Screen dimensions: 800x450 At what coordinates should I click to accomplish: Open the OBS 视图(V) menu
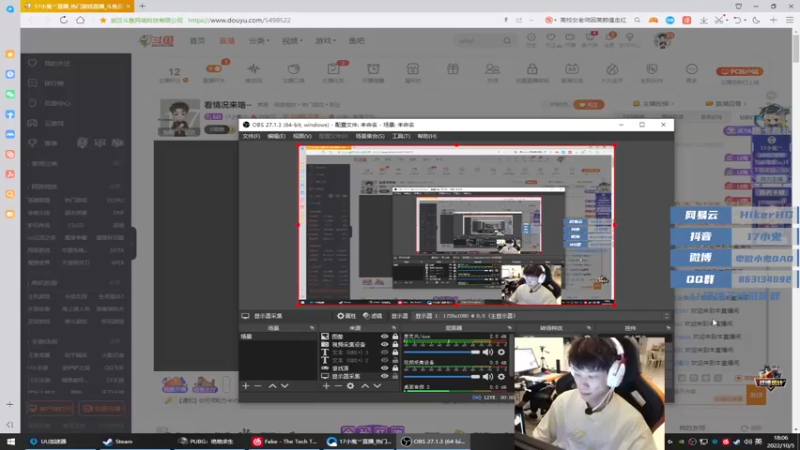302,136
